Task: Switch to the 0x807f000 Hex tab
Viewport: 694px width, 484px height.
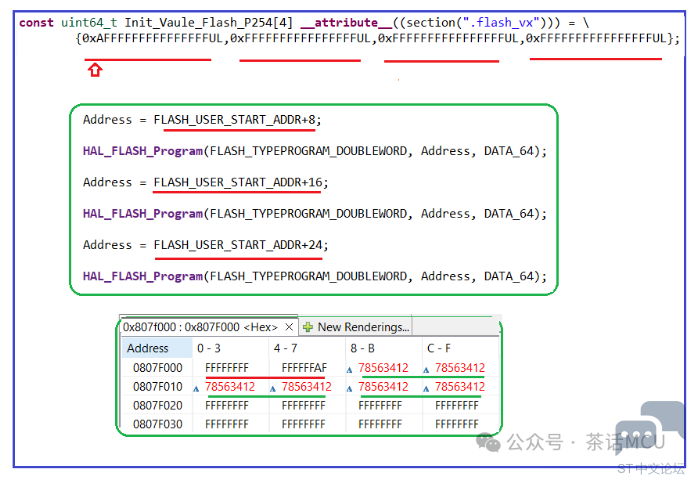Action: 201,327
